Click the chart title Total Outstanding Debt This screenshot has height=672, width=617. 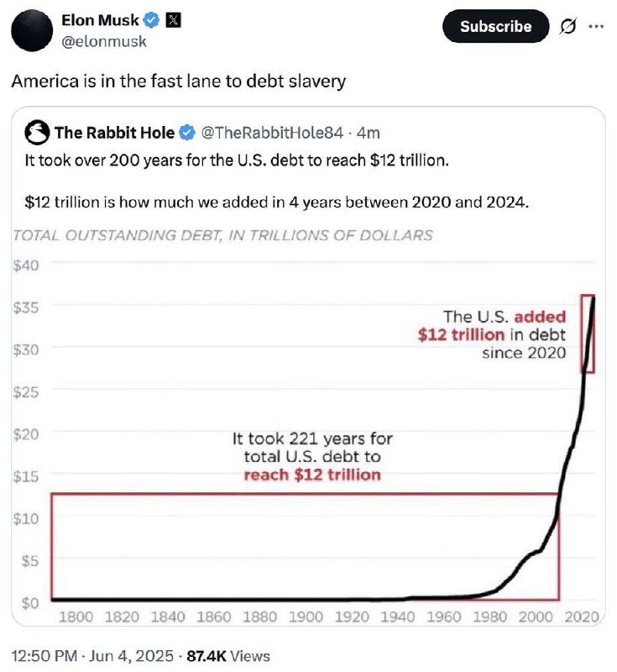pyautogui.click(x=222, y=235)
